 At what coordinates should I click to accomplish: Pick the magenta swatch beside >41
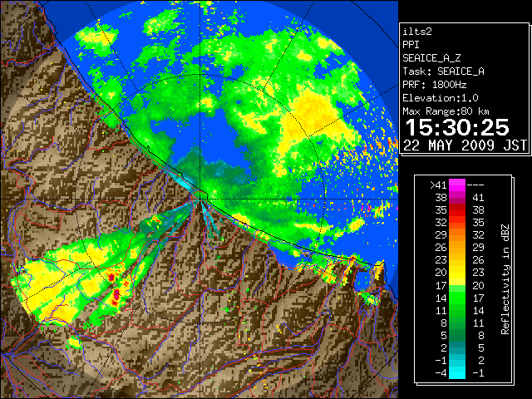tap(457, 185)
